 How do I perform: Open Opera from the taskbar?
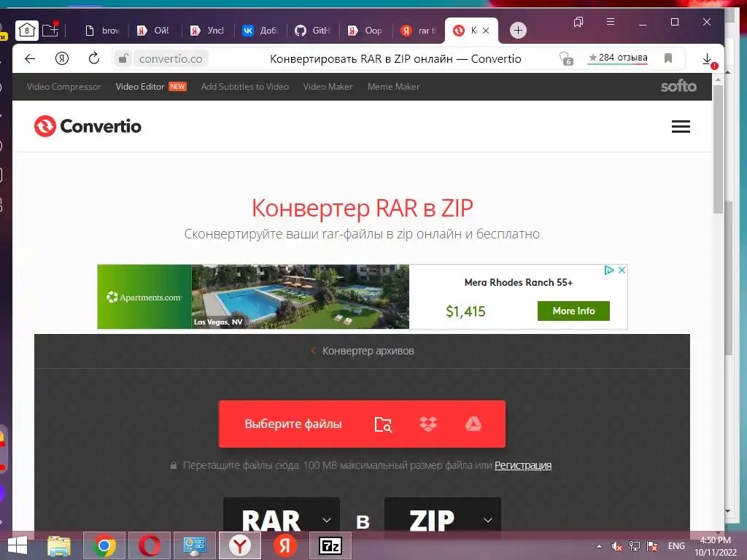149,545
